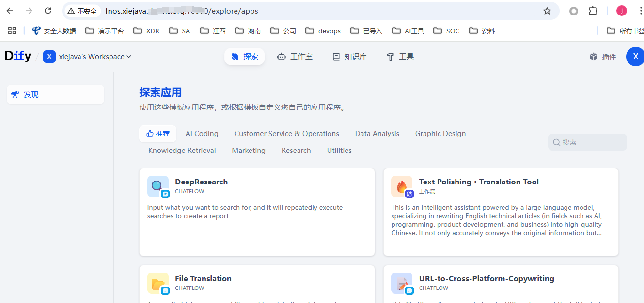The height and width of the screenshot is (303, 644).
Task: Go to the 知识库 knowledge tab
Action: [349, 57]
